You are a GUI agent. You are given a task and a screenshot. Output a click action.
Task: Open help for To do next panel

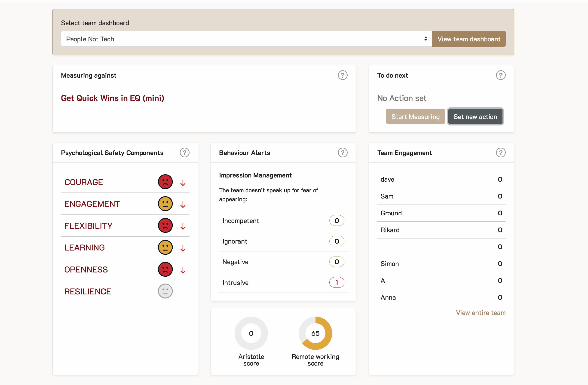(x=501, y=75)
